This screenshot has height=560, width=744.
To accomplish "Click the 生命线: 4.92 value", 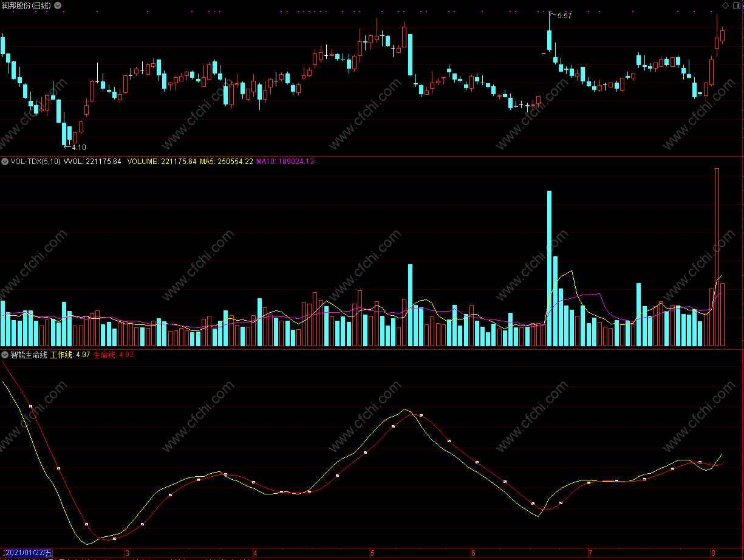I will [113, 355].
